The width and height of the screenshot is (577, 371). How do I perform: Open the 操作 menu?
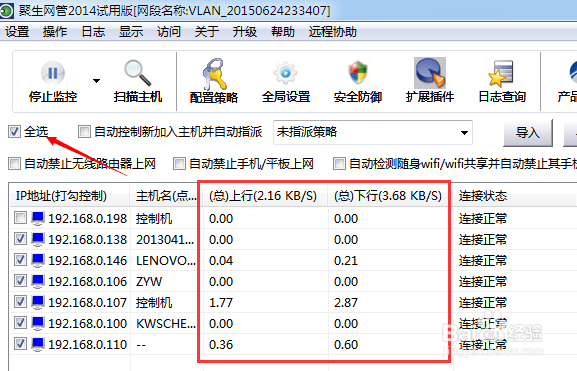(x=55, y=32)
